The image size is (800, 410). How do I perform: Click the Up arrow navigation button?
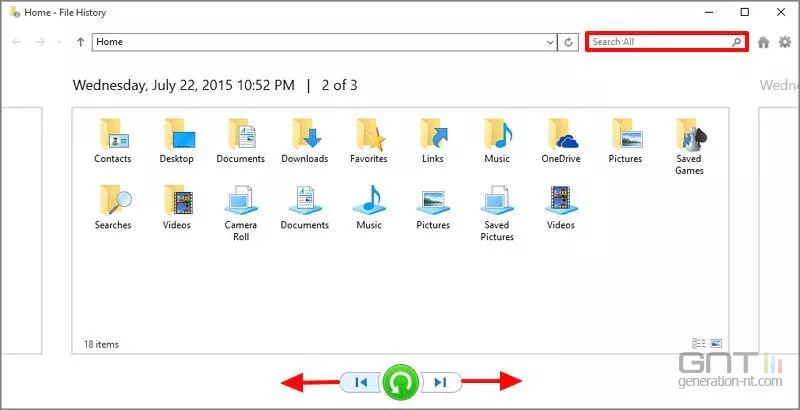(80, 42)
